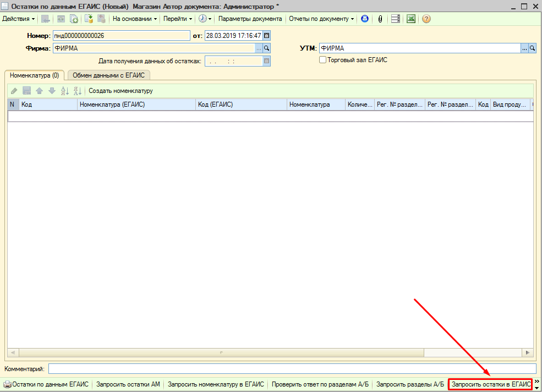Open help with question mark icon
The width and height of the screenshot is (542, 392).
point(426,19)
